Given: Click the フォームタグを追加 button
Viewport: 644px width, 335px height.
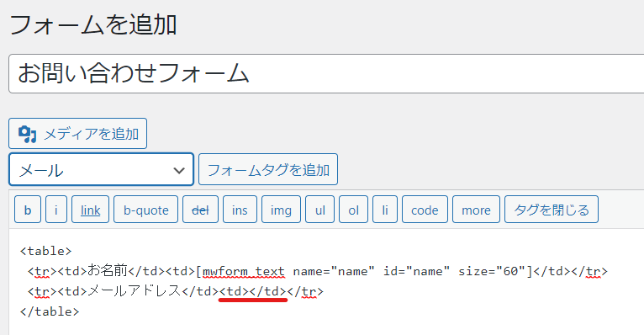Looking at the screenshot, I should (x=268, y=169).
